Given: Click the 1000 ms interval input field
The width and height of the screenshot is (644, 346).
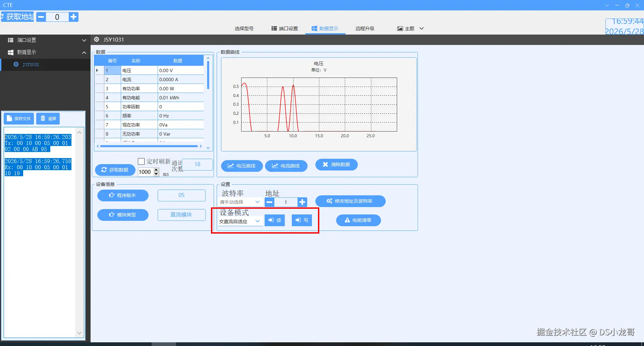Looking at the screenshot, I should pyautogui.click(x=146, y=172).
